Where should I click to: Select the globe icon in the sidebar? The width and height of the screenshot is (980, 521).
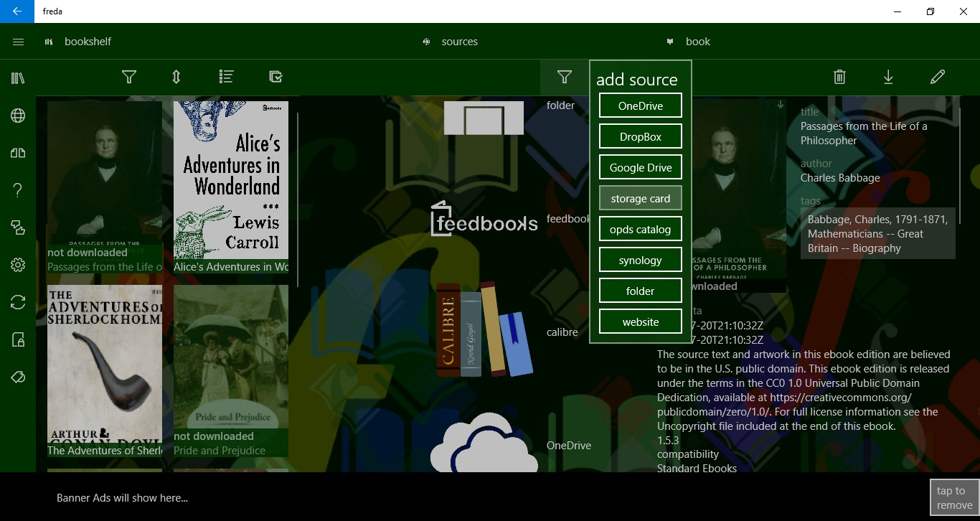(x=18, y=115)
